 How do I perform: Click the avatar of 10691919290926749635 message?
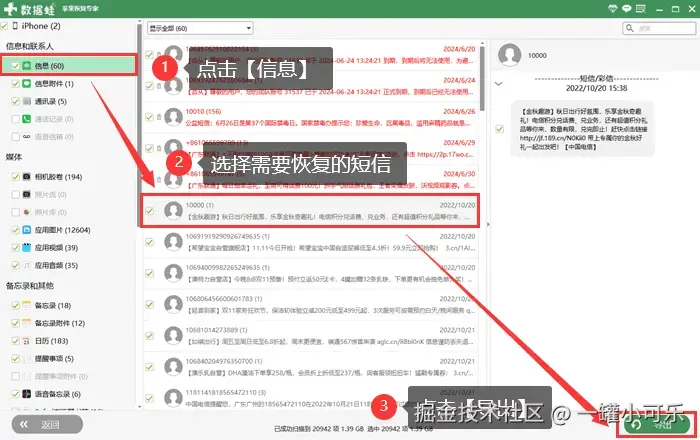coord(173,242)
